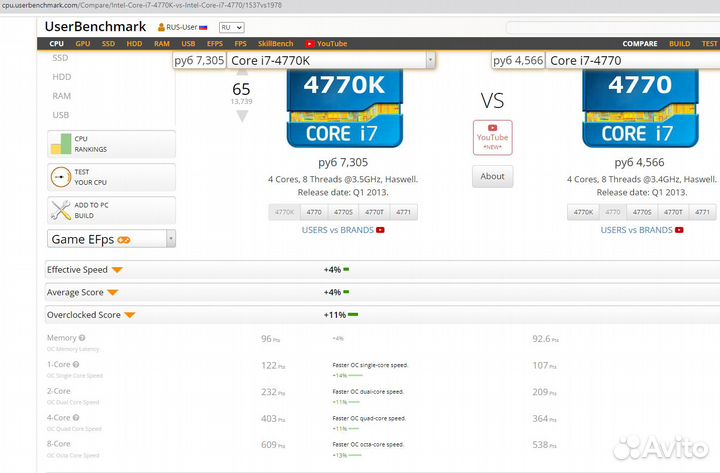Switch to the GPU tab
The image size is (720, 473).
point(83,44)
